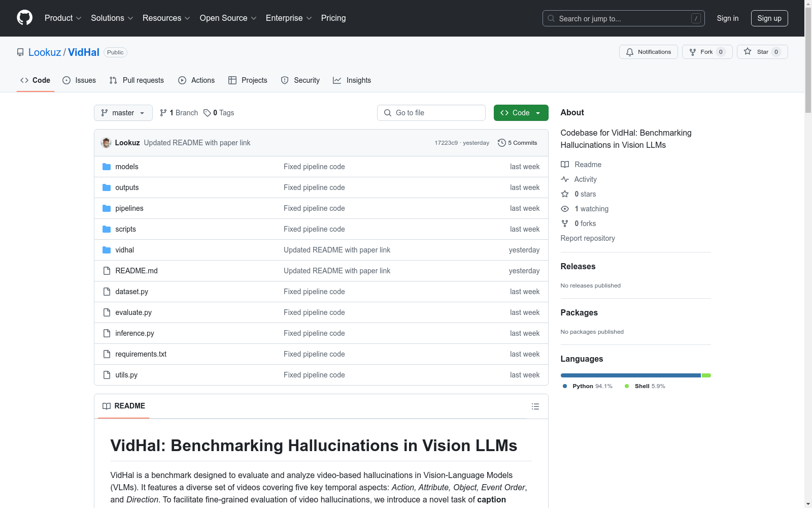Click the dataset.py file icon
Image resolution: width=812 pixels, height=508 pixels.
[x=107, y=292]
